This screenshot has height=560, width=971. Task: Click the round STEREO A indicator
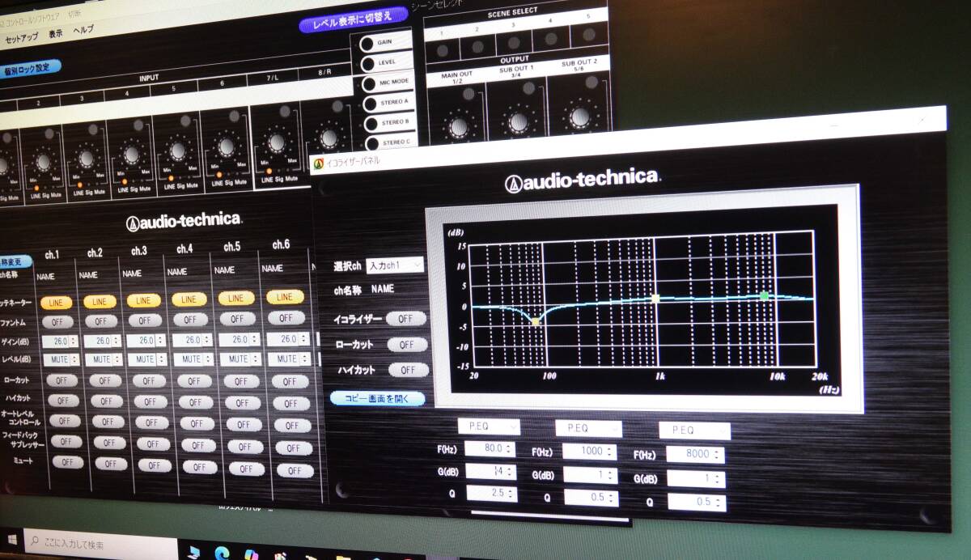369,104
